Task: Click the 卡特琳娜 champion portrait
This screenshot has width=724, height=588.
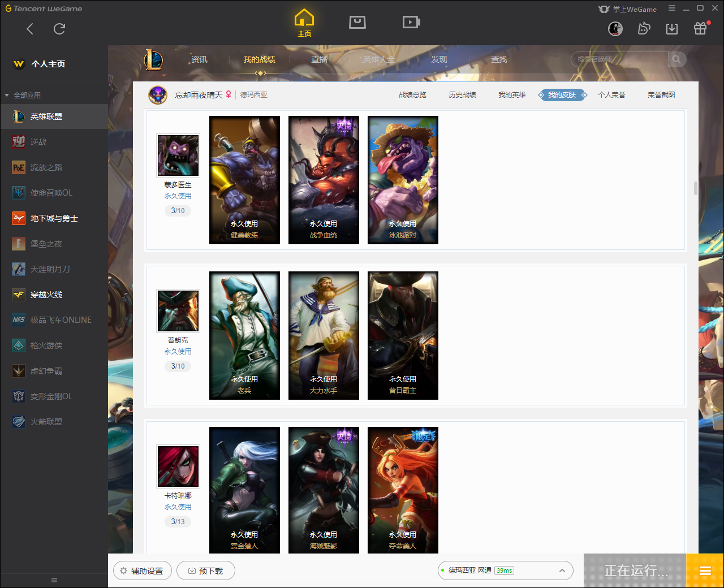Action: point(178,466)
